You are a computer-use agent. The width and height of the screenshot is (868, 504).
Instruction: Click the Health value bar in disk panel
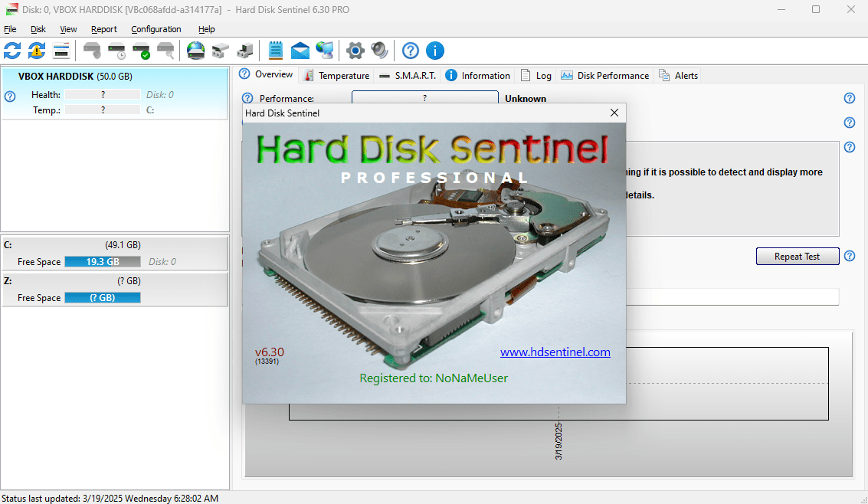click(x=103, y=95)
